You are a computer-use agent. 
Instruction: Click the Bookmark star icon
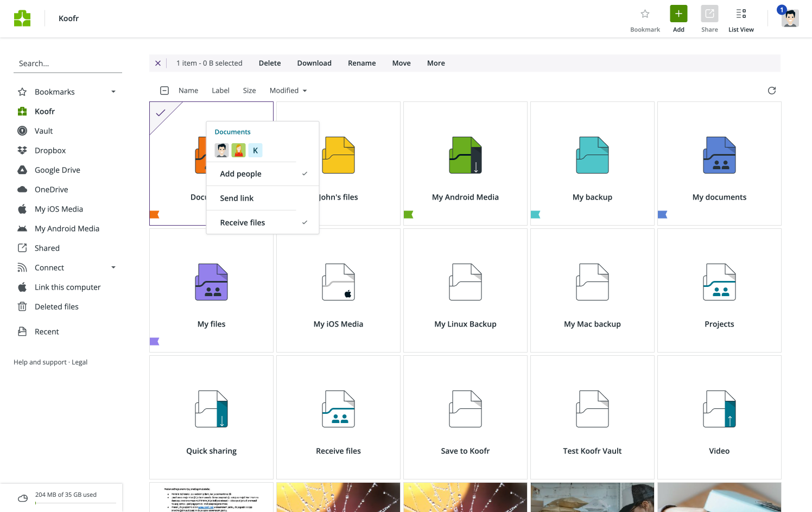645,14
